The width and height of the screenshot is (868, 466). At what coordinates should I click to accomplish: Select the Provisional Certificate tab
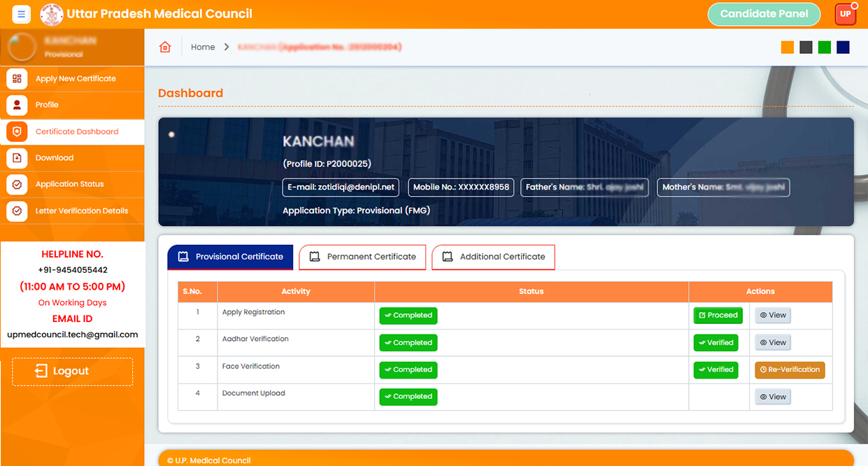[x=230, y=257]
